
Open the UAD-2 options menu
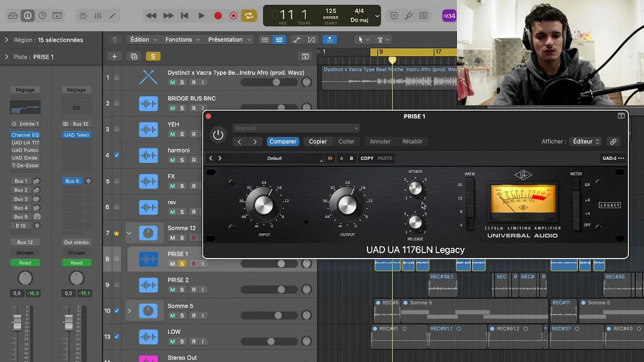(613, 158)
